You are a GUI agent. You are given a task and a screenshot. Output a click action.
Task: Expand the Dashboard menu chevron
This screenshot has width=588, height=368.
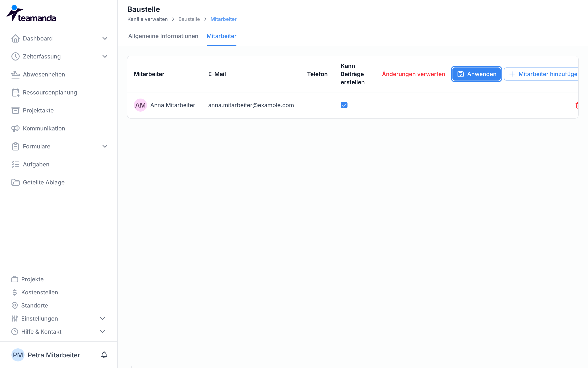pos(105,38)
